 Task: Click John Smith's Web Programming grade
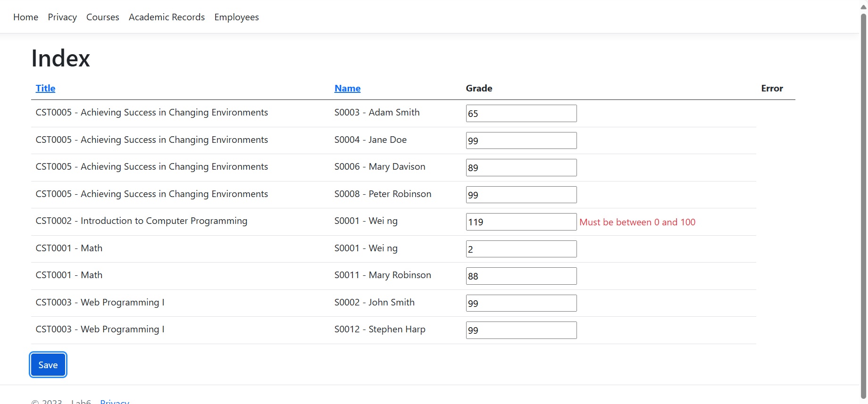point(521,303)
